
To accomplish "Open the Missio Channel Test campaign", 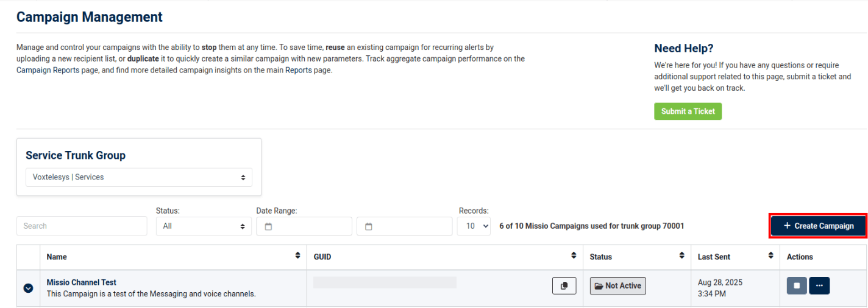I will [82, 282].
